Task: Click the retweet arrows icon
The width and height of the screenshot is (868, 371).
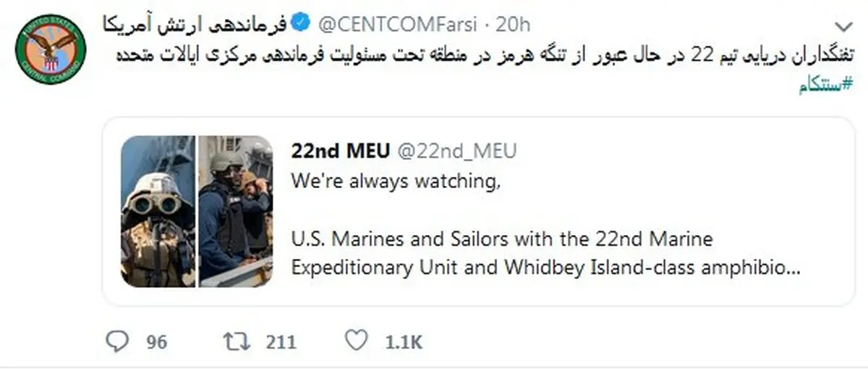Action: (237, 341)
